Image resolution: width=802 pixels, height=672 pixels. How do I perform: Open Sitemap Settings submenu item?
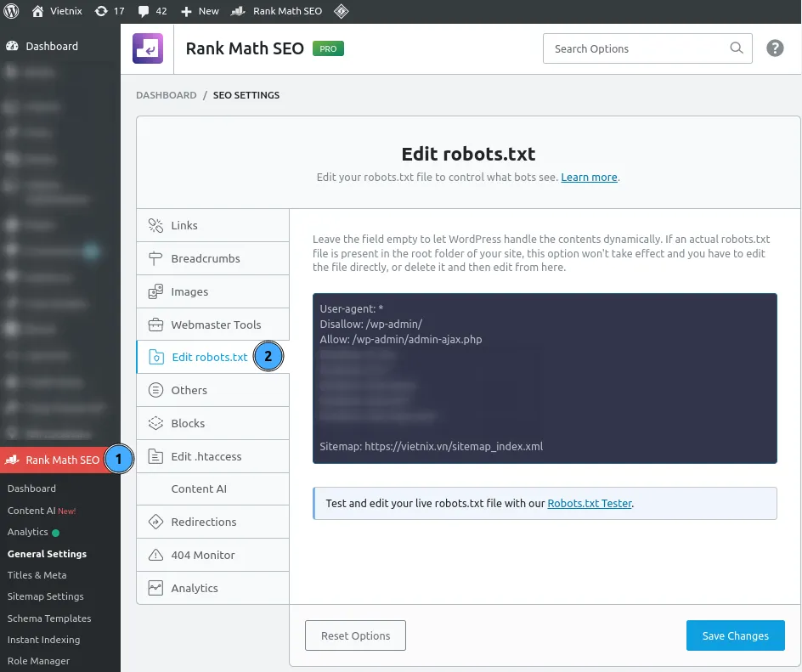click(46, 596)
